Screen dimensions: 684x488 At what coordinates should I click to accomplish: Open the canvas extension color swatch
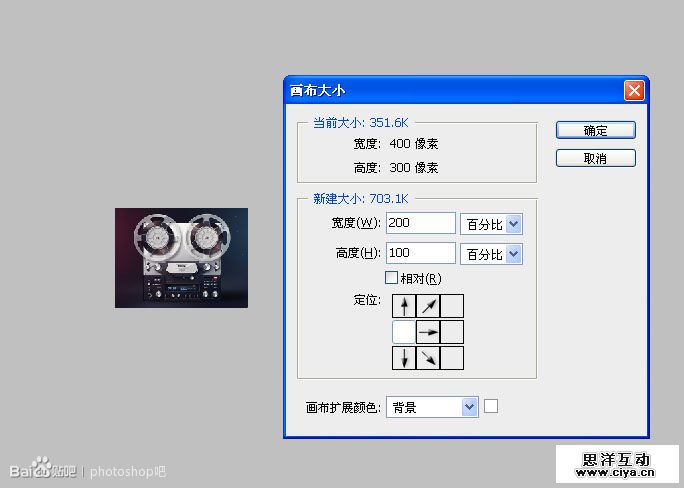[491, 406]
